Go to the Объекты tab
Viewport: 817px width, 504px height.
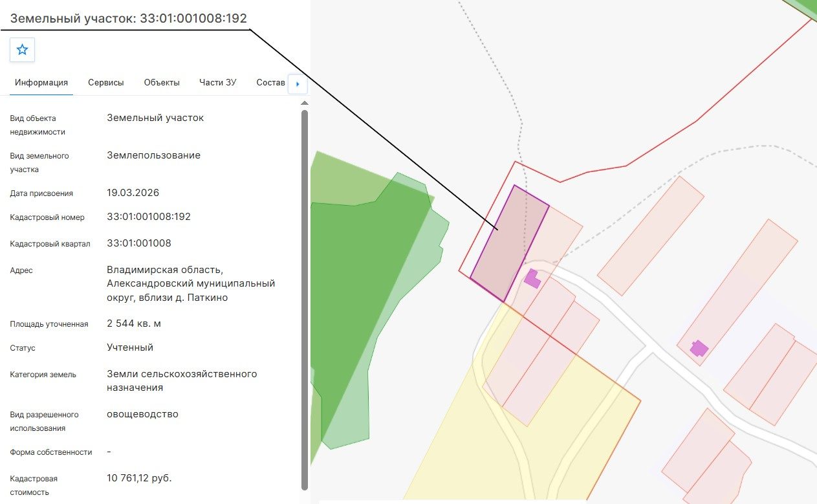coord(162,83)
